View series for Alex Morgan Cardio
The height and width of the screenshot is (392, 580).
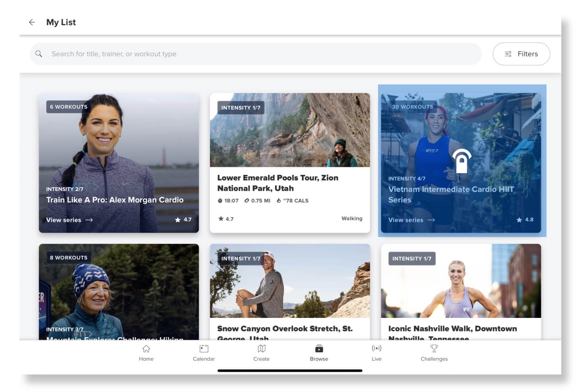(x=69, y=220)
